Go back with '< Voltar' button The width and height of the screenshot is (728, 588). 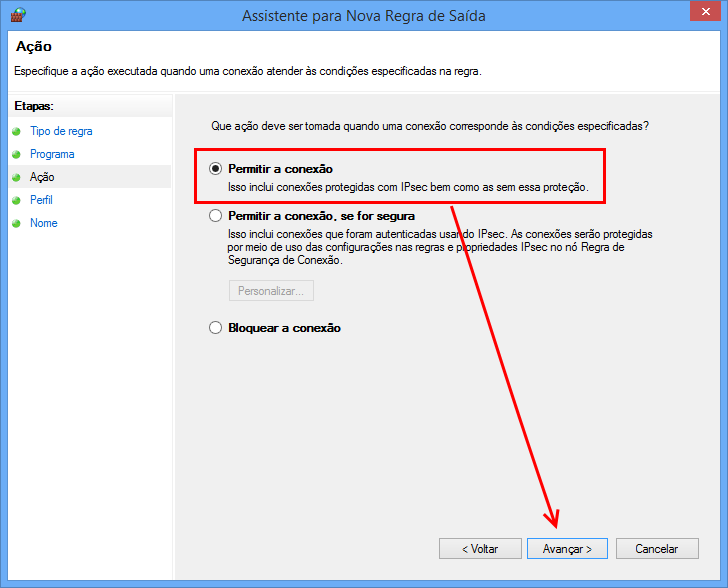[480, 549]
